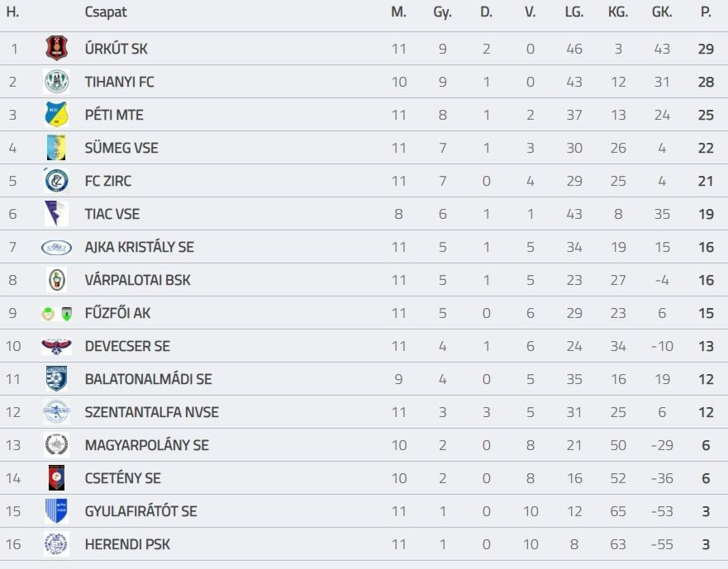Click the Úrkút SK team crest
728x569 pixels.
tap(56, 49)
